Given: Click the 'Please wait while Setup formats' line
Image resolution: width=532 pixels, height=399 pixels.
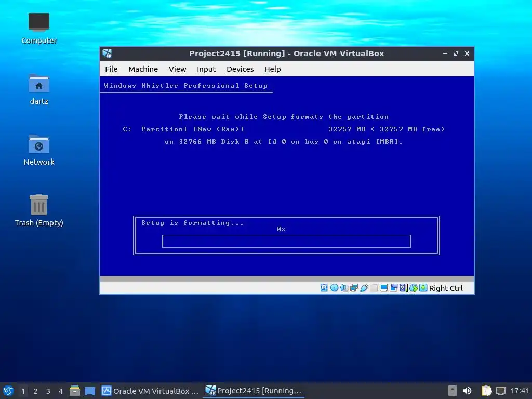Looking at the screenshot, I should (x=284, y=117).
